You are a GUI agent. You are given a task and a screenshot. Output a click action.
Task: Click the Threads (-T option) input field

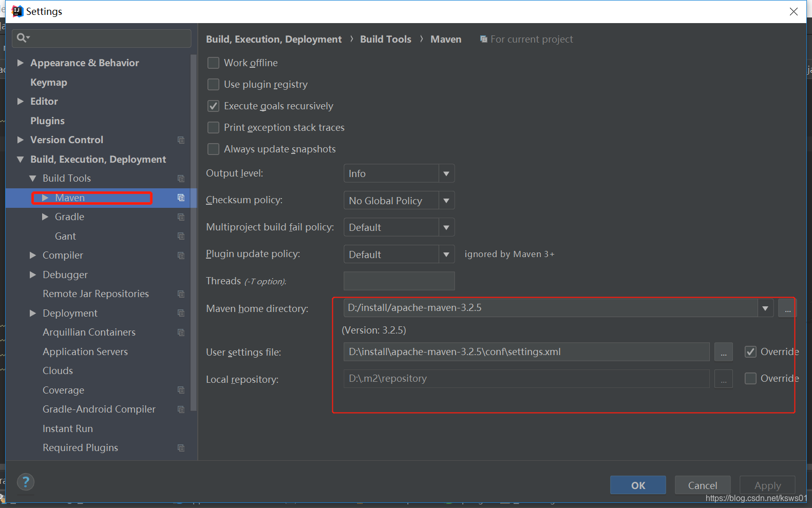399,281
